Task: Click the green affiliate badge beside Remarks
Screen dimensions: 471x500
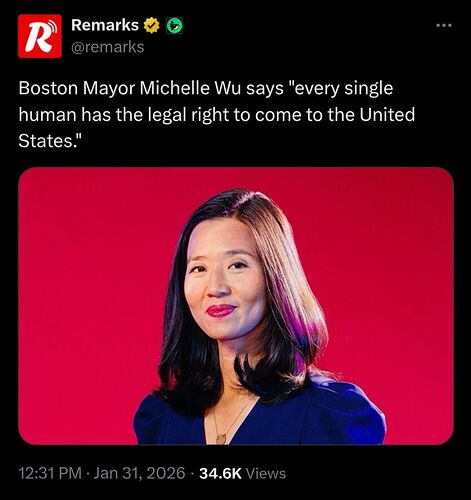Action: (174, 26)
